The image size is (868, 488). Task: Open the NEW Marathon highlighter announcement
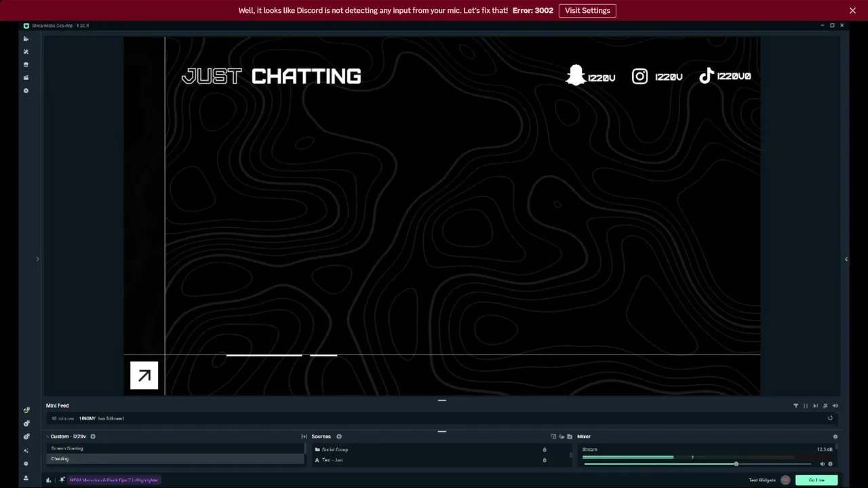[x=114, y=480]
